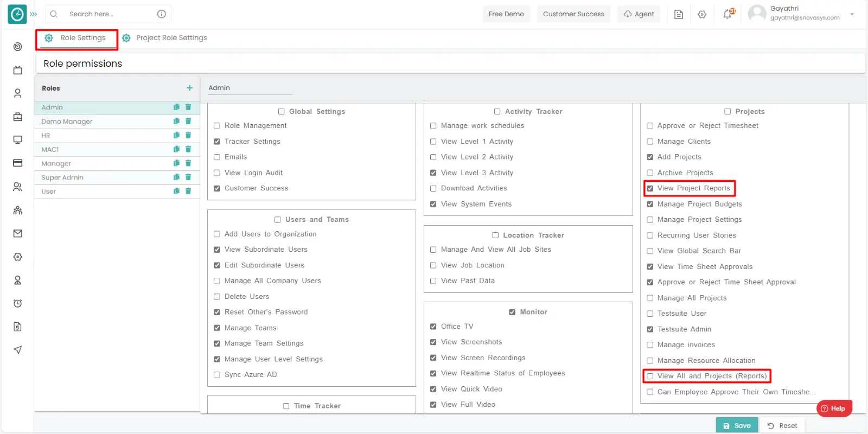The height and width of the screenshot is (434, 868).
Task: Uncheck View Level 3 Activity
Action: 433,173
